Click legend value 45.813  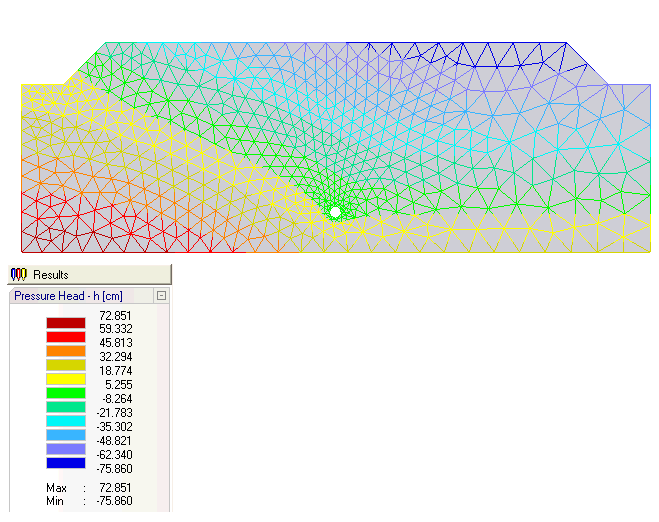coord(116,343)
